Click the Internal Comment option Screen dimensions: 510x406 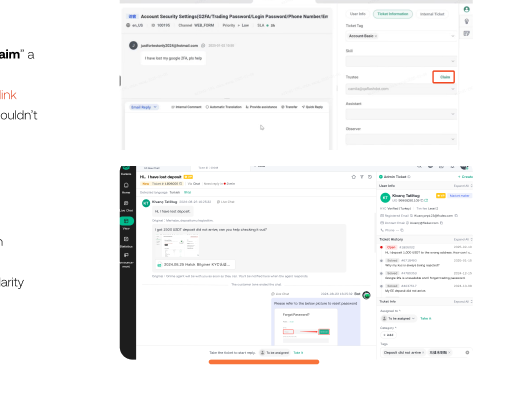(186, 107)
